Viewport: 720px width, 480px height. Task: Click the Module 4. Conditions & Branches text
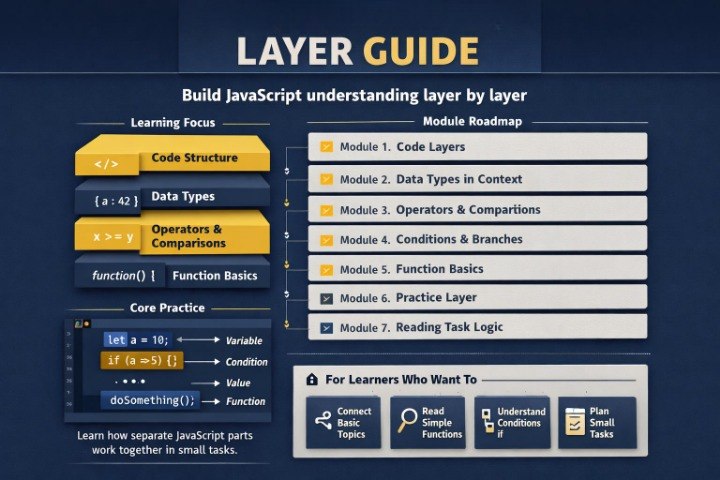[431, 239]
